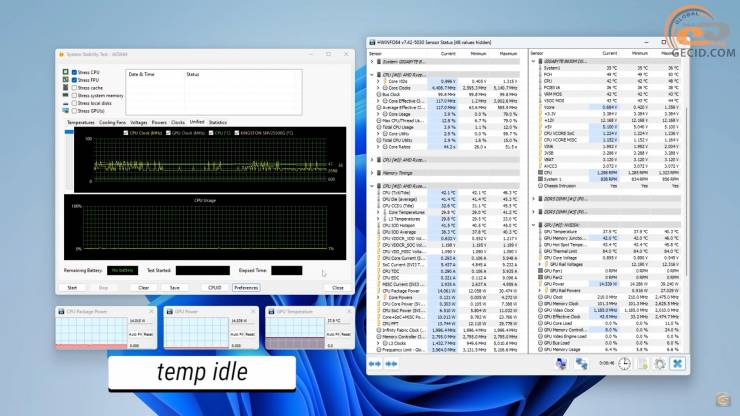Click the cache chip icon beside Stress cache
Screen dimensions: 740x416
tap(66, 87)
